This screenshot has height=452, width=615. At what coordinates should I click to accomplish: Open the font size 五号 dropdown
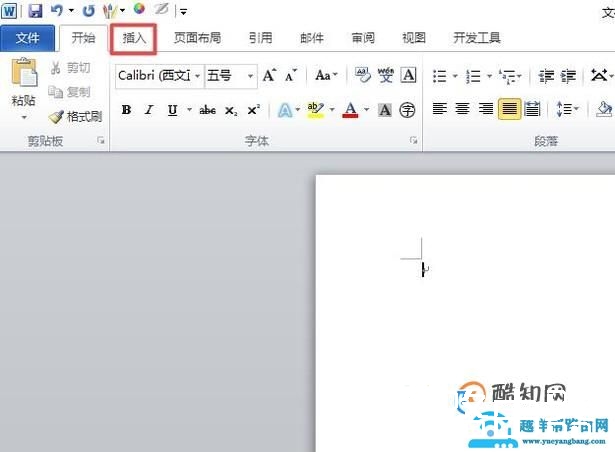tap(250, 75)
